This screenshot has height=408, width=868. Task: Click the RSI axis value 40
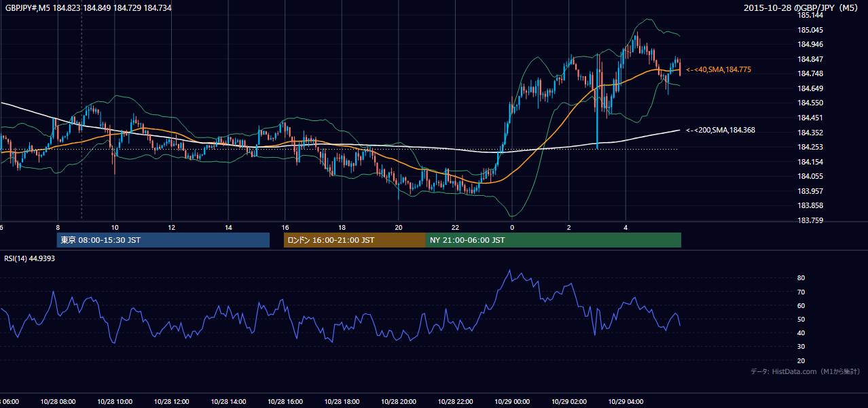(801, 333)
